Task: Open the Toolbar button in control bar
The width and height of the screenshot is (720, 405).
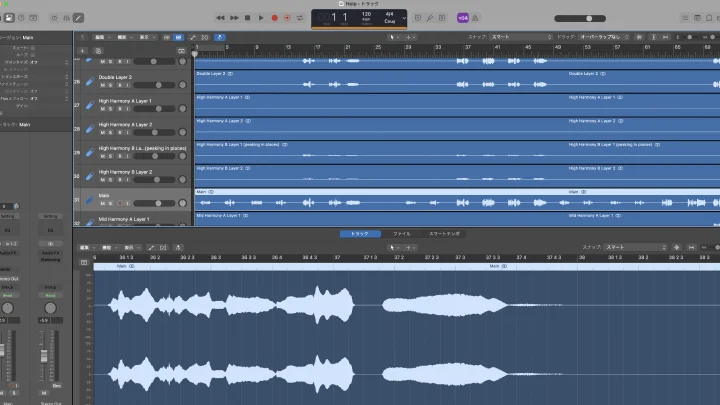Action: click(x=33, y=18)
